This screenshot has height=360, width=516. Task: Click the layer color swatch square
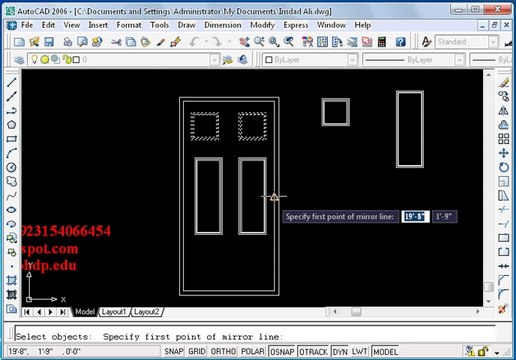[76, 60]
